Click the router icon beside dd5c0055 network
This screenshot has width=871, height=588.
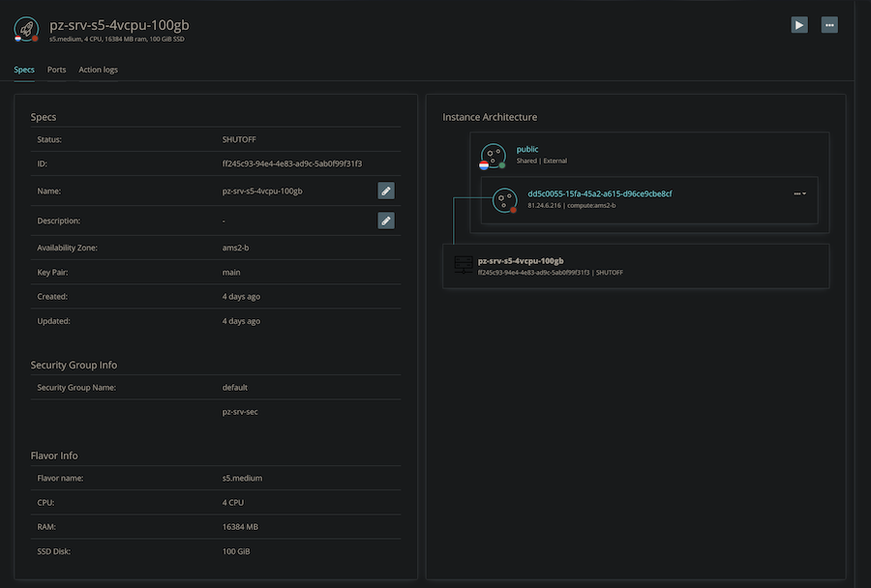tap(505, 201)
